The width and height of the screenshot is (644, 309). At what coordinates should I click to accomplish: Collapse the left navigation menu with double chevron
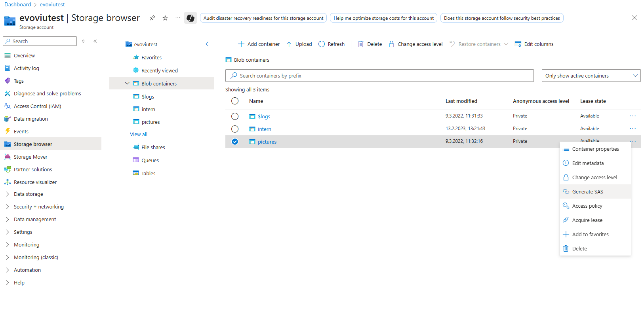point(95,41)
